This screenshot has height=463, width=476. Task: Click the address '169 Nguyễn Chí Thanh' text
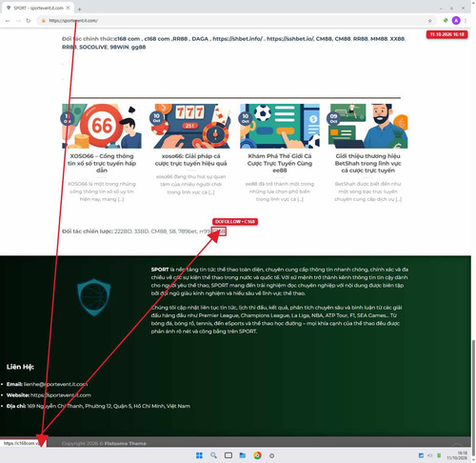[x=109, y=406]
